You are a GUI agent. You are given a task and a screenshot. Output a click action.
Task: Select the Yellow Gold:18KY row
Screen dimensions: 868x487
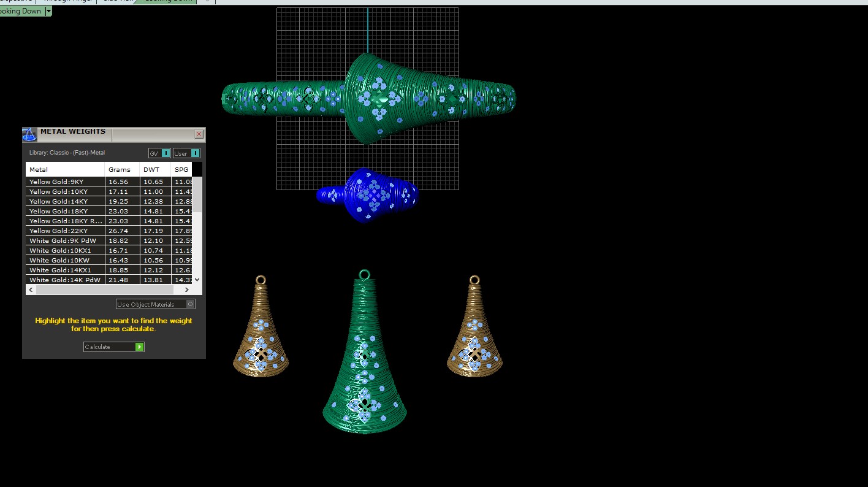(x=109, y=211)
